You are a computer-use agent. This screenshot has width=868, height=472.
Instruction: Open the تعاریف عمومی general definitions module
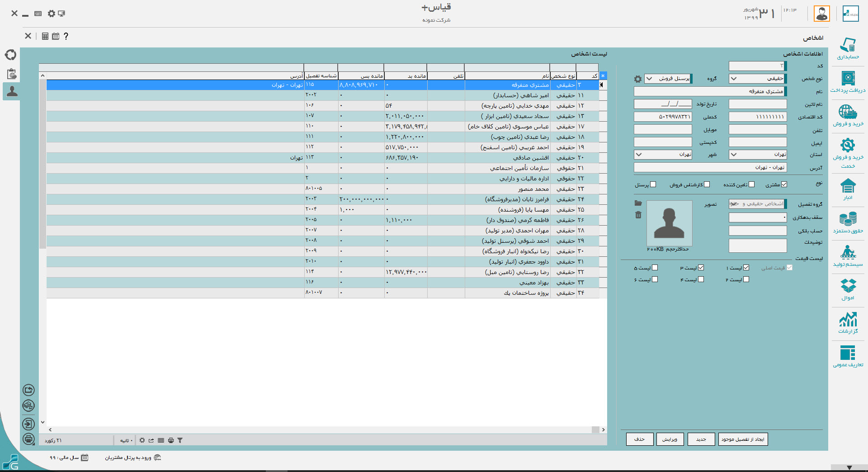point(848,356)
